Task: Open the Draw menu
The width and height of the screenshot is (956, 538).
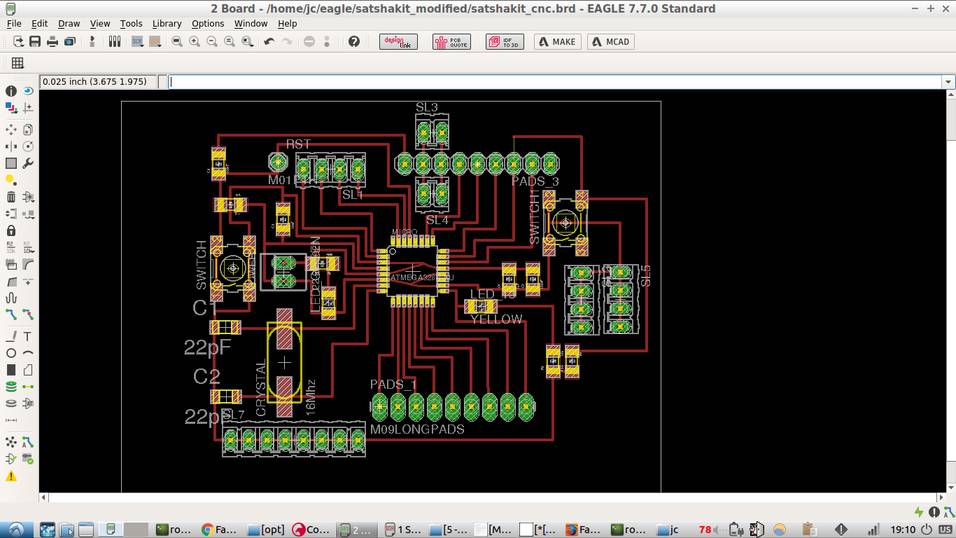Action: 69,23
